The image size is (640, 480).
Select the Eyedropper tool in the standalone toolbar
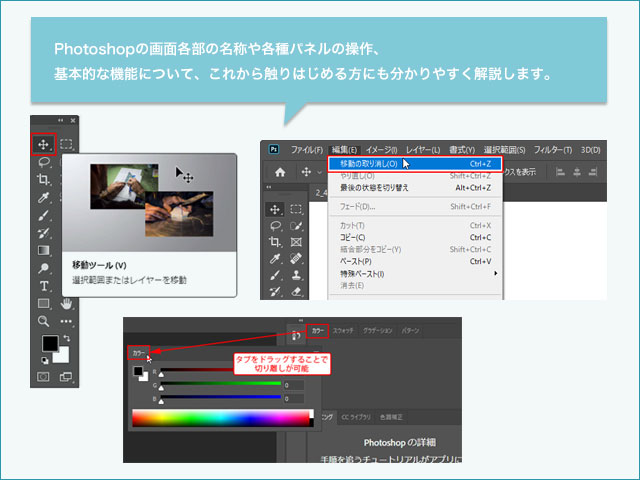click(43, 197)
